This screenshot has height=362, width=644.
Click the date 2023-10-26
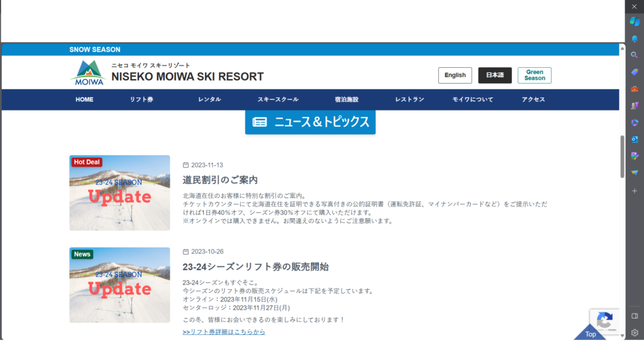click(207, 251)
